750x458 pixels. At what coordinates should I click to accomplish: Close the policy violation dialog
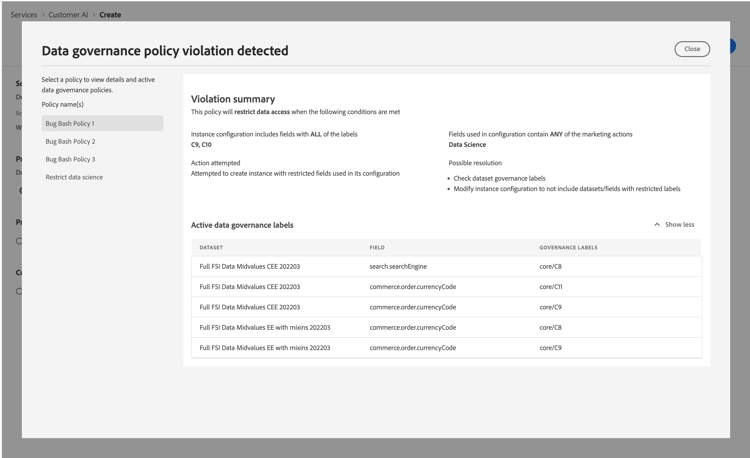click(x=692, y=49)
